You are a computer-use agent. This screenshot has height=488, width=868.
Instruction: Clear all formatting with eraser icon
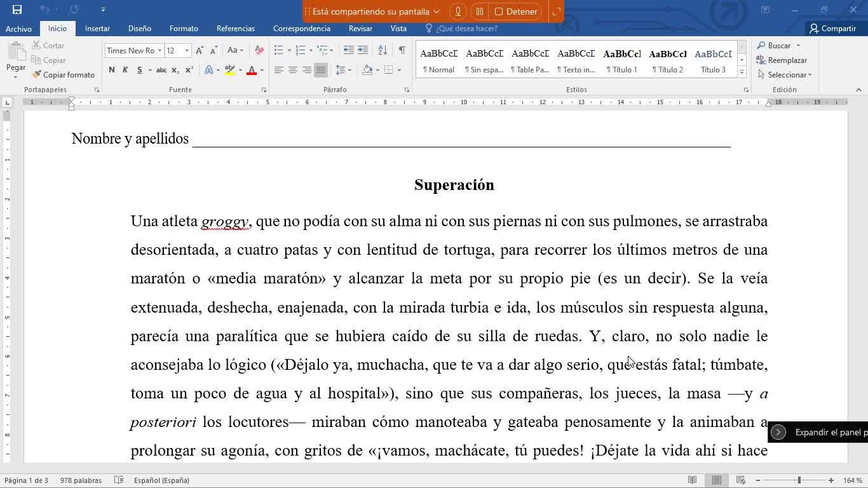pos(259,51)
